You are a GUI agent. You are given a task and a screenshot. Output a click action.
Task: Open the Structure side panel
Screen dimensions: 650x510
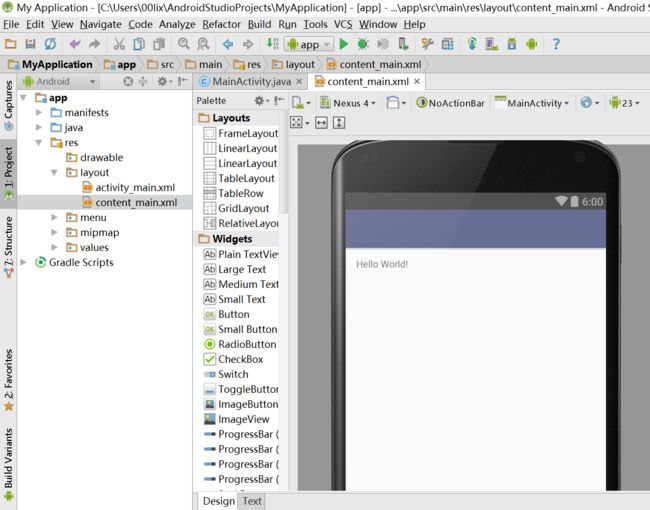[x=8, y=246]
